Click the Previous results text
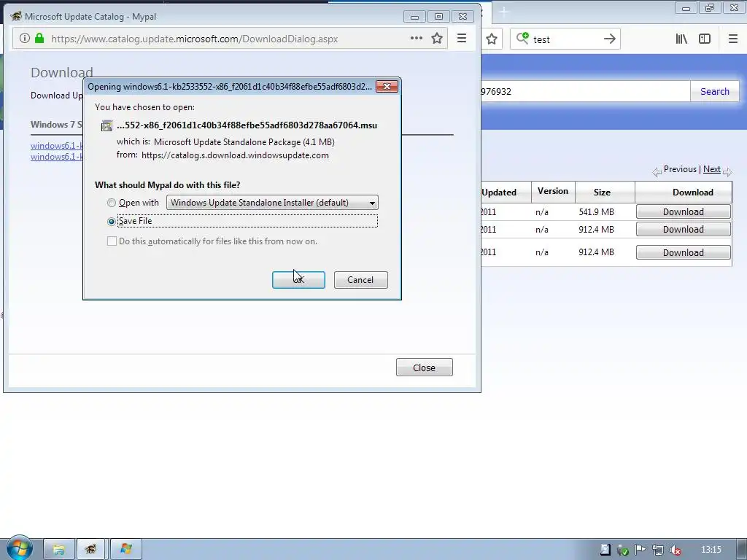The image size is (747, 560). [x=680, y=169]
